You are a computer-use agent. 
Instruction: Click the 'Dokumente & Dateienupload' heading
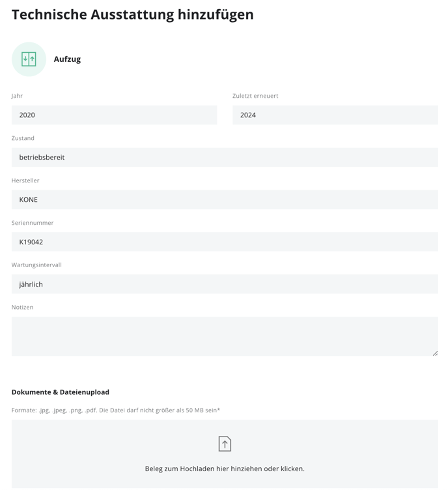[61, 392]
